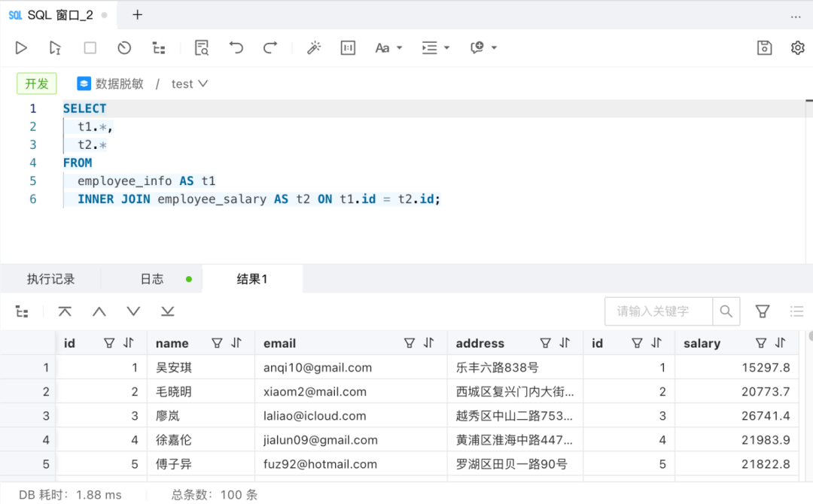Select the cell jialun09@gmail.com

tap(351, 440)
